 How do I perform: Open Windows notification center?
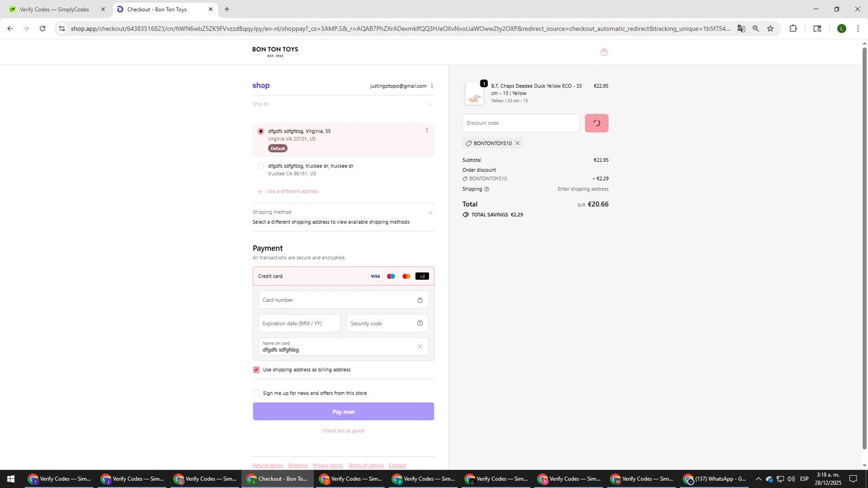(x=853, y=479)
